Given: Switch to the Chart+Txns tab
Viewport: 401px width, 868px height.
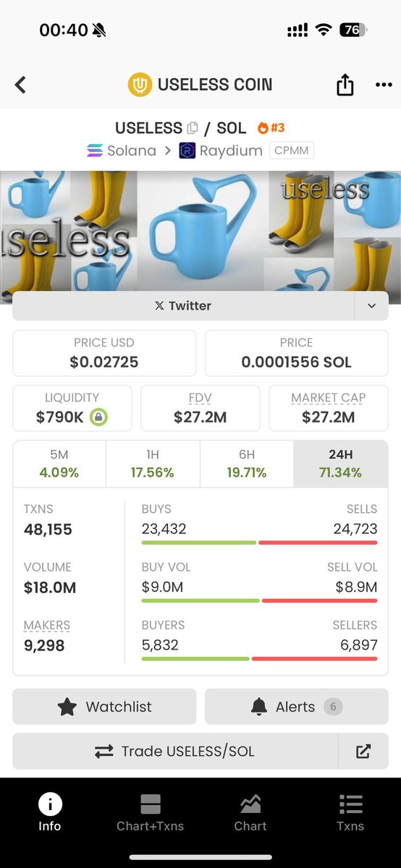Looking at the screenshot, I should coord(151,813).
